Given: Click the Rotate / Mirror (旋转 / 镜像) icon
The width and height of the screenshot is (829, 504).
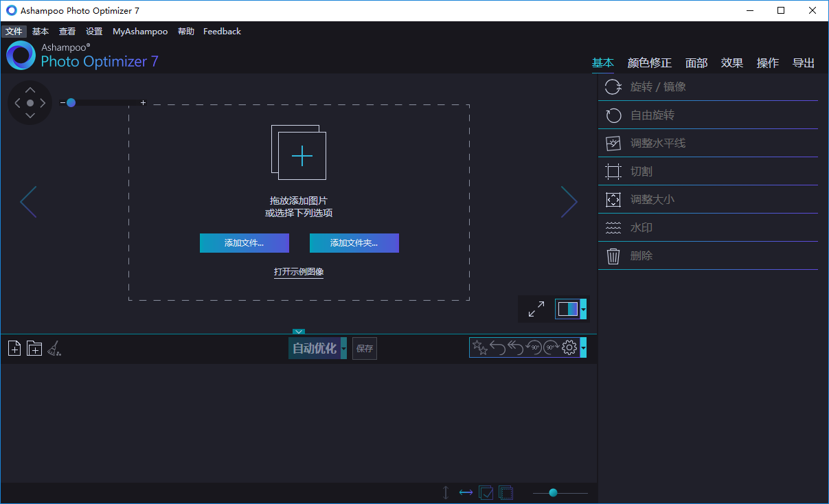Looking at the screenshot, I should [x=613, y=87].
